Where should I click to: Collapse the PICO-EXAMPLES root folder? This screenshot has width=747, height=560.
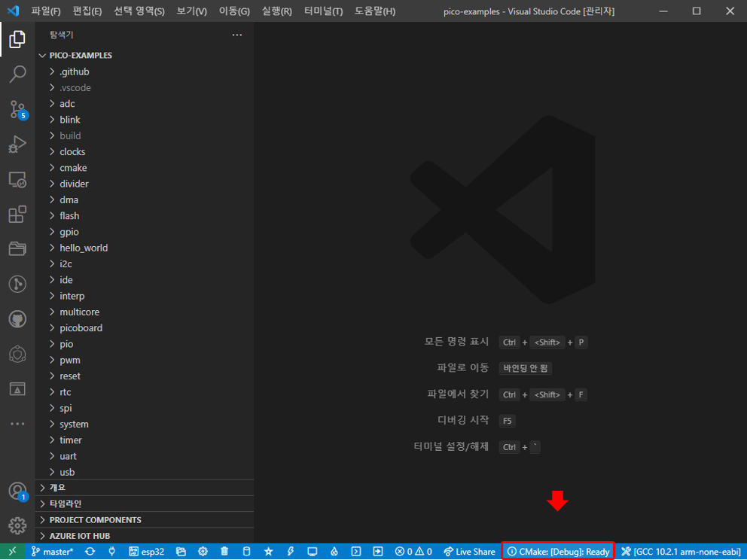(x=145, y=55)
